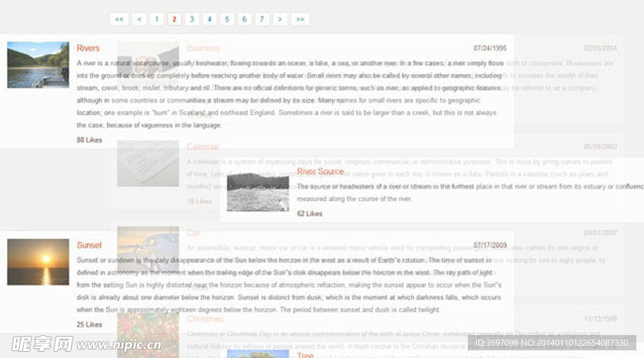The height and width of the screenshot is (358, 644).
Task: Open page 7 of results
Action: coord(262,19)
